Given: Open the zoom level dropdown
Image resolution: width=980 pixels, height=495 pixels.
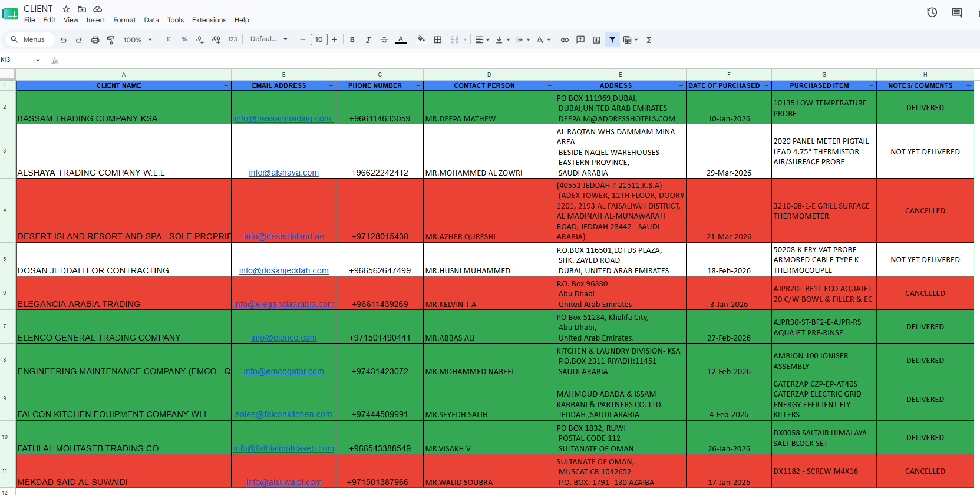Looking at the screenshot, I should 137,40.
